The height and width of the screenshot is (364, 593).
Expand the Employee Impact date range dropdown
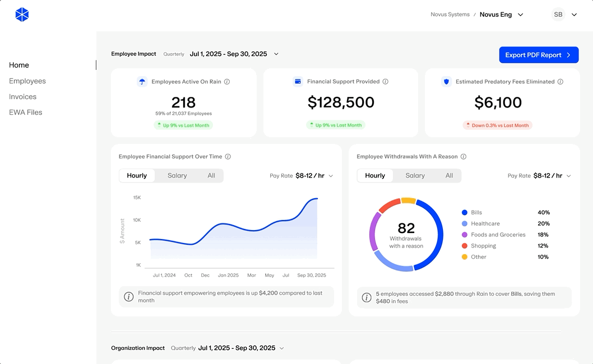[276, 54]
